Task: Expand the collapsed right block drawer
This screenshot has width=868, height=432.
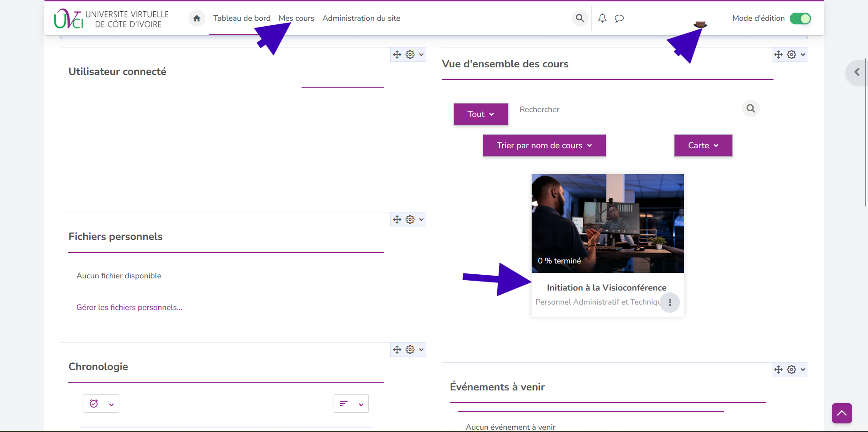Action: point(856,72)
